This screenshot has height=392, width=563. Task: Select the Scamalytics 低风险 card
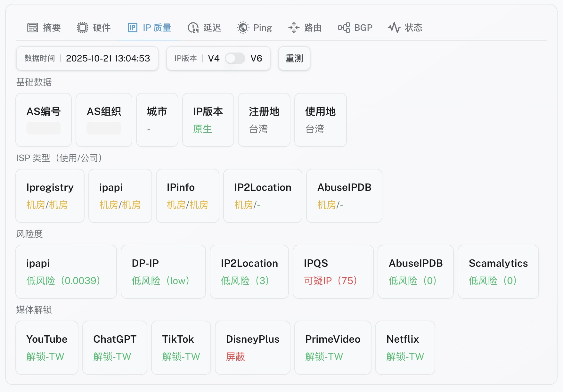498,272
